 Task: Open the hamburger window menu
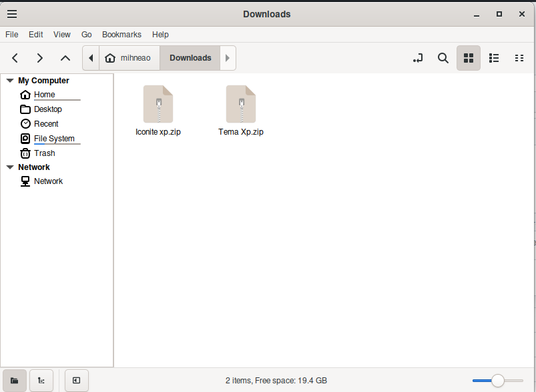click(12, 14)
